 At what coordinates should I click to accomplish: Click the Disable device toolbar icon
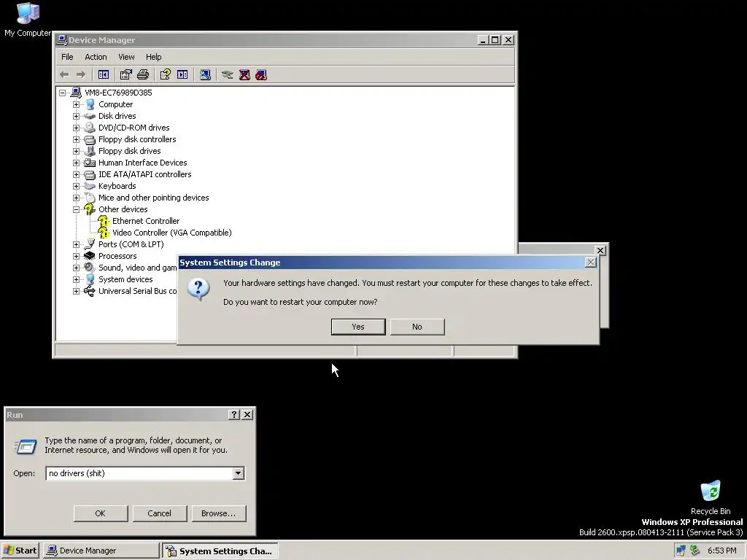coord(261,75)
